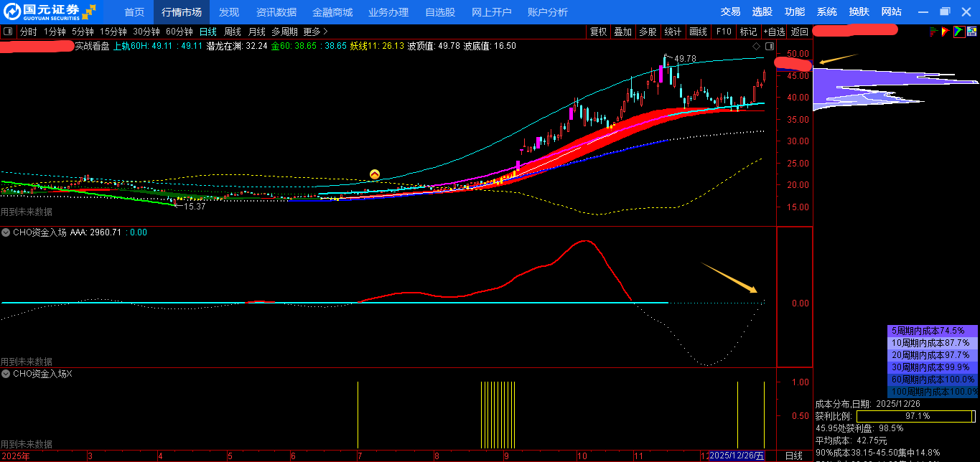
Task: Click 平均成本: 42.75元 text
Action: point(851,440)
